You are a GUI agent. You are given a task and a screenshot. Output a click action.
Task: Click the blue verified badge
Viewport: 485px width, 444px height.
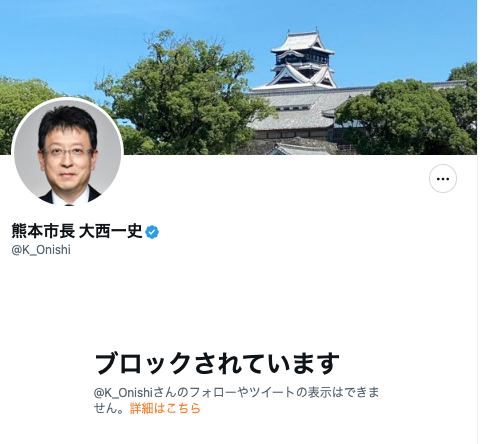pyautogui.click(x=152, y=232)
